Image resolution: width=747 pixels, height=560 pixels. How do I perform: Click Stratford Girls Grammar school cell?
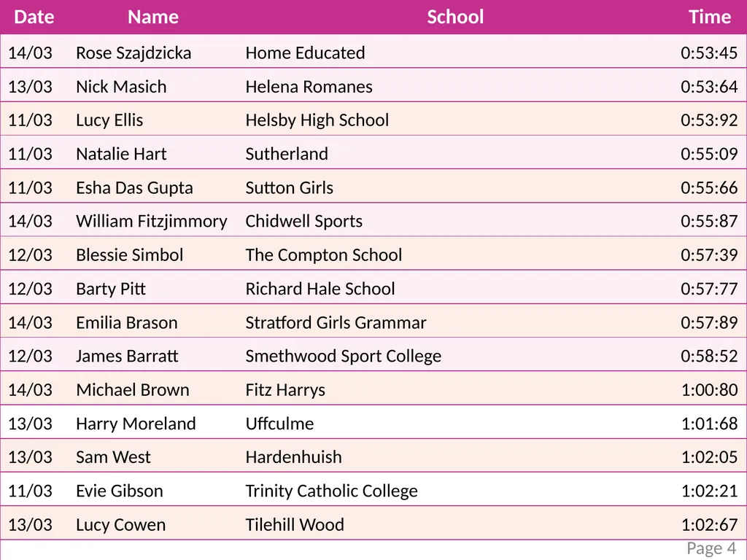point(336,322)
